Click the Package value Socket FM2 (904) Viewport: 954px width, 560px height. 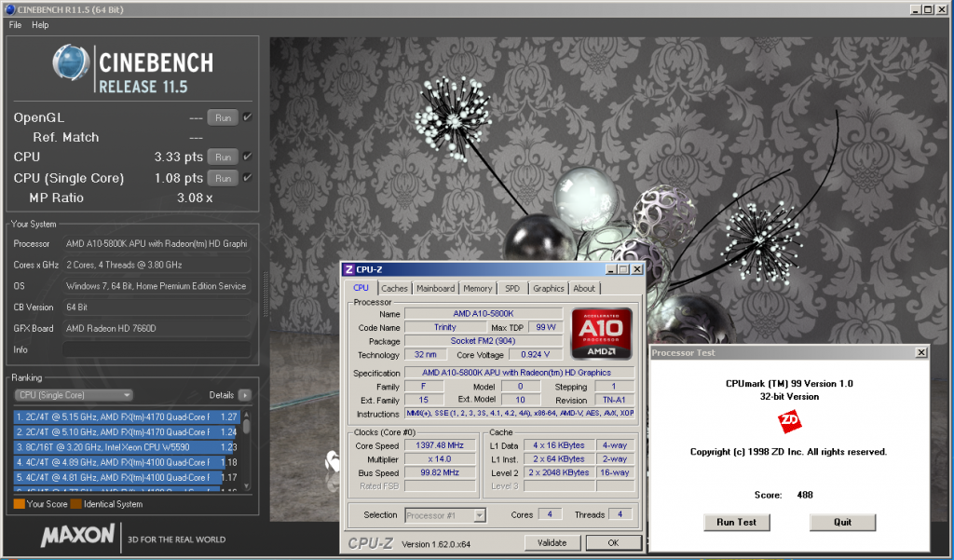tap(484, 341)
